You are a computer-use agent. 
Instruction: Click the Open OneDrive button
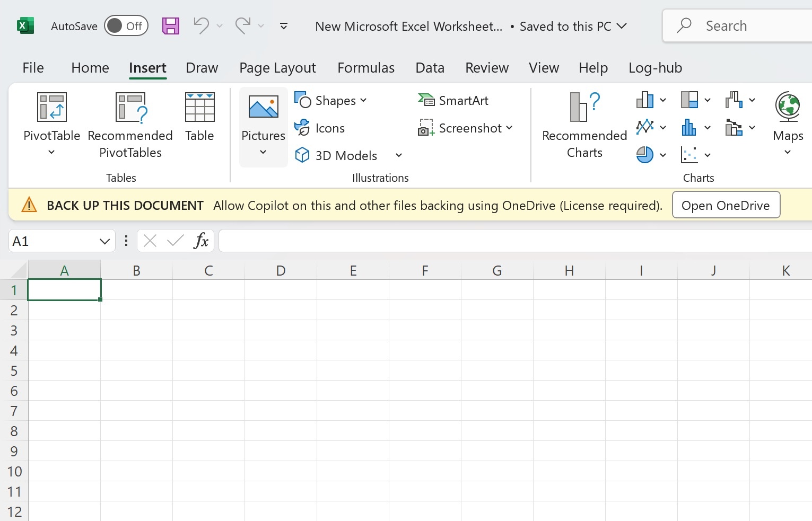[x=726, y=205]
